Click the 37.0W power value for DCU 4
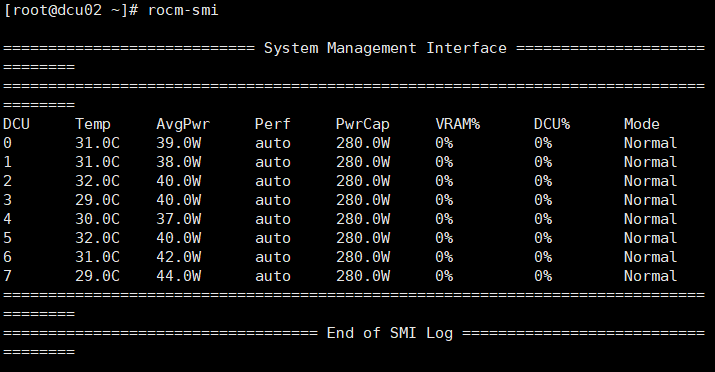 179,219
